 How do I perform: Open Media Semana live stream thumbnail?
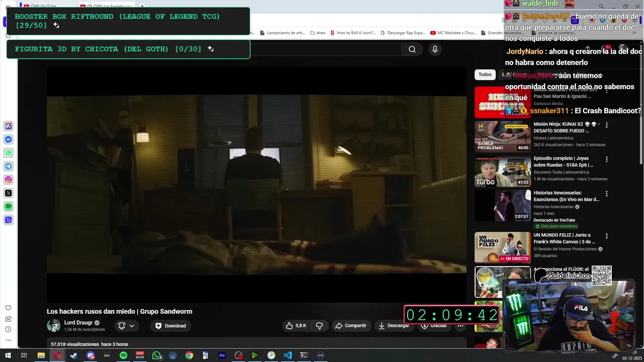pos(502,102)
